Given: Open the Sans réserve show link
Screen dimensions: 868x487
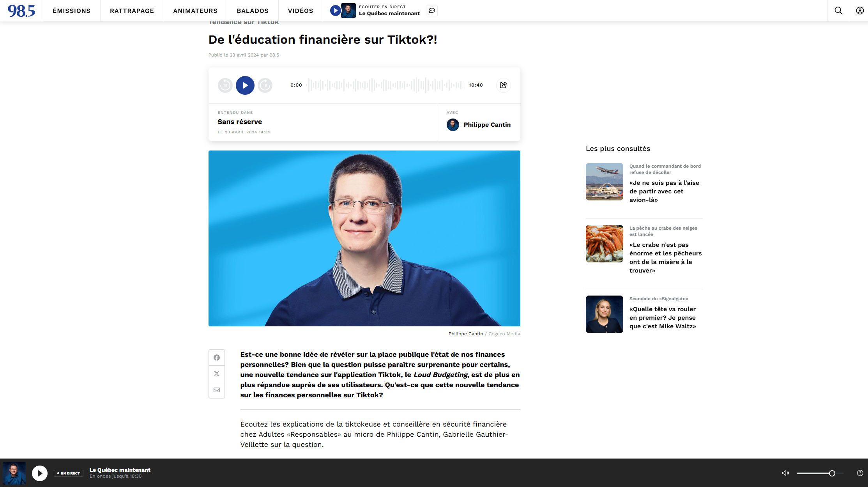Looking at the screenshot, I should tap(240, 122).
